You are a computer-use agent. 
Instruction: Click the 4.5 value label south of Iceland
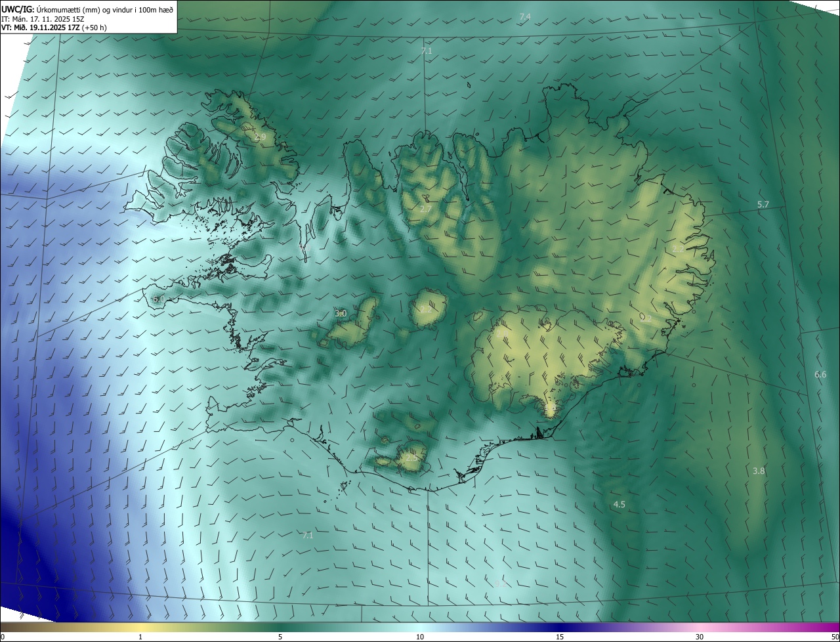(619, 504)
